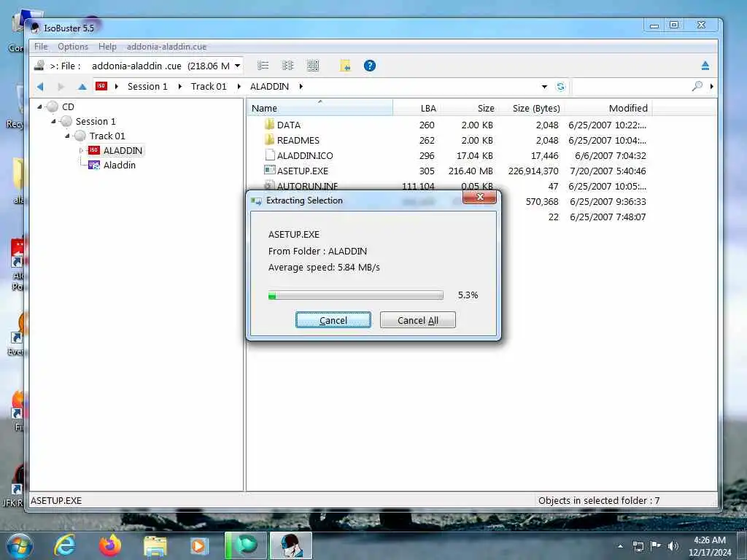Click the extract-to-folder toolbar icon

[x=345, y=66]
